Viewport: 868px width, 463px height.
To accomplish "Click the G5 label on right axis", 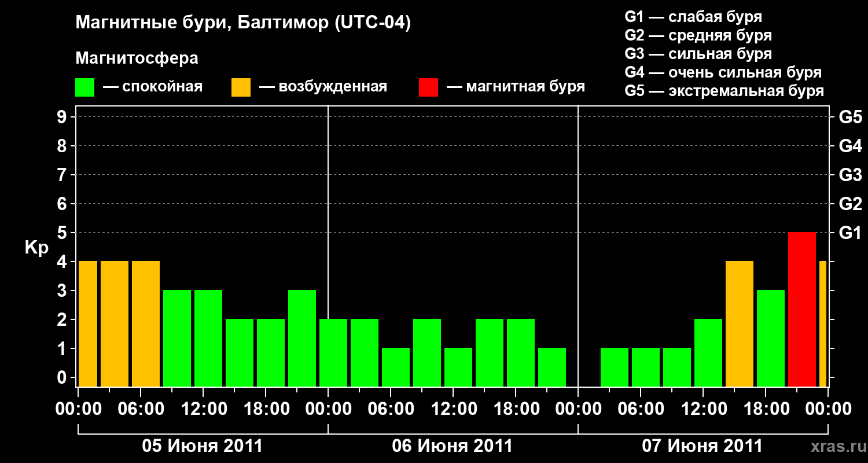I will [x=850, y=117].
